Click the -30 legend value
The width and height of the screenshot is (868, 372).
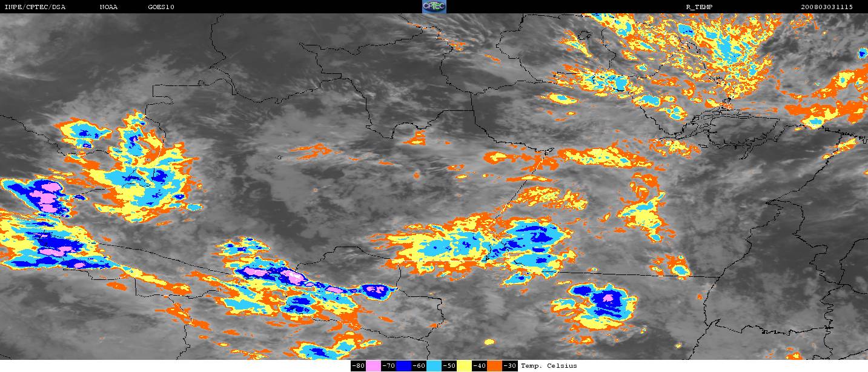(x=509, y=365)
